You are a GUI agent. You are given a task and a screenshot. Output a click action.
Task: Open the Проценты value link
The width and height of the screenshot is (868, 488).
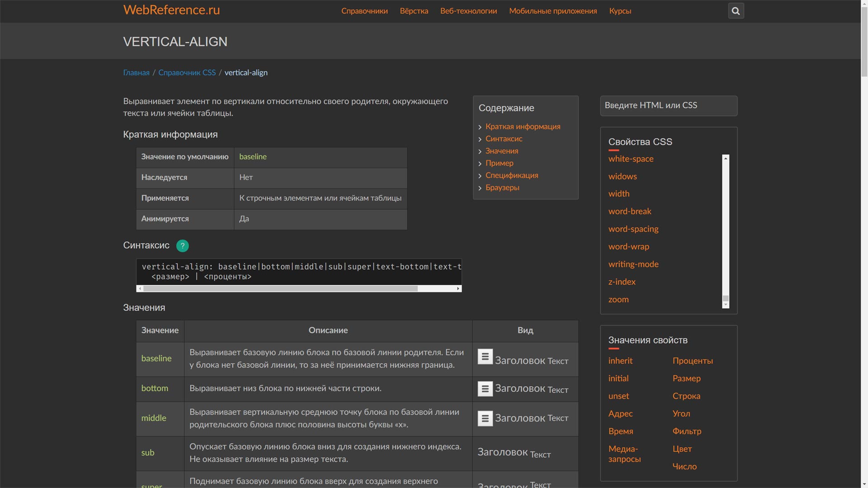click(693, 361)
